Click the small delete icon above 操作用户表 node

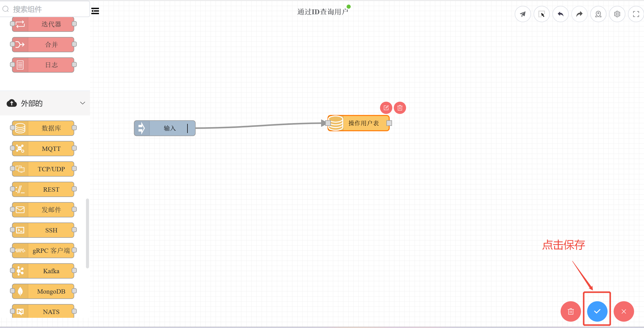400,108
